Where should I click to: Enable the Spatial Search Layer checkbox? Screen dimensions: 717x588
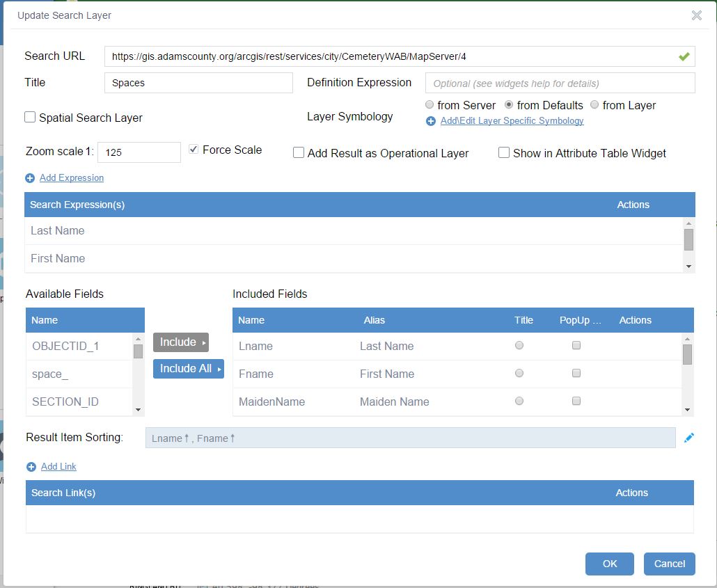[30, 117]
